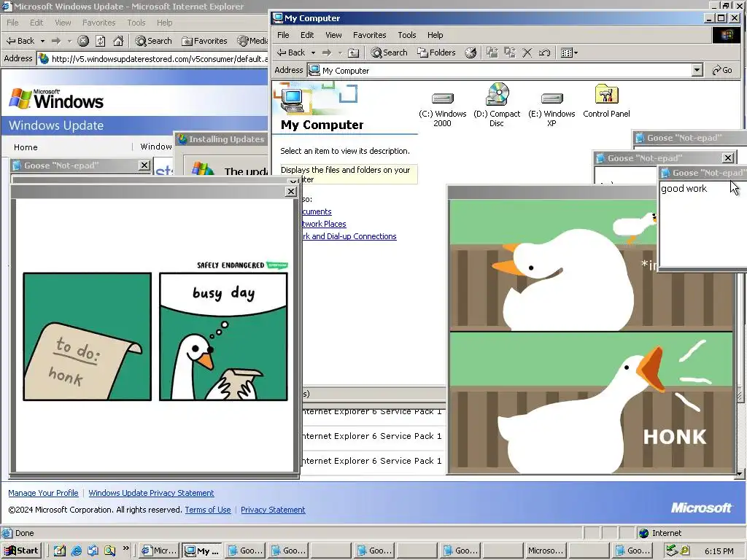Click the Start button
Image resolution: width=747 pixels, height=560 pixels.
[21, 551]
